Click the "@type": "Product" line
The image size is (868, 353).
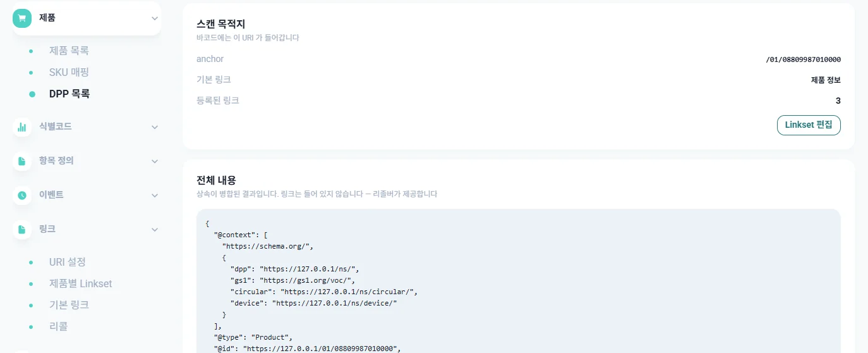tap(253, 337)
